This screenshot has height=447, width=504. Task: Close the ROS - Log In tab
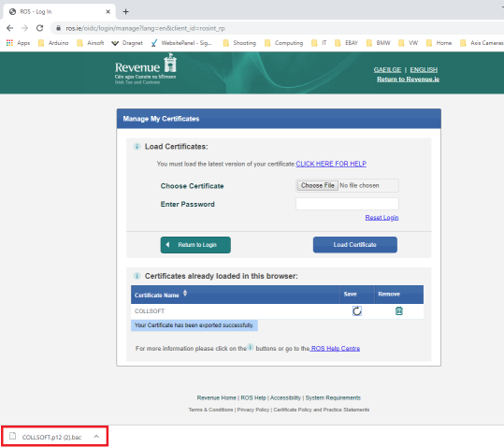[x=108, y=12]
